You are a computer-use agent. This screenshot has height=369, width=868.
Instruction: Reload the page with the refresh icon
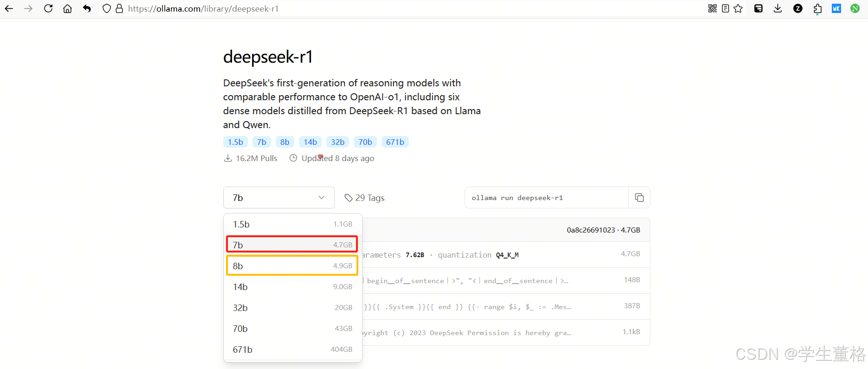point(48,8)
